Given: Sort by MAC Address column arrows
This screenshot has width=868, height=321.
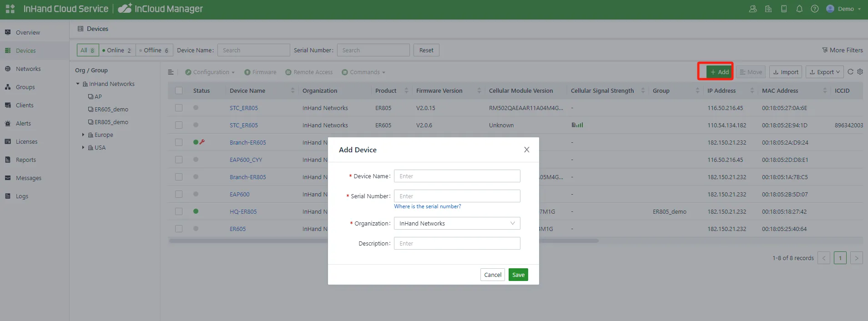Looking at the screenshot, I should click(825, 90).
